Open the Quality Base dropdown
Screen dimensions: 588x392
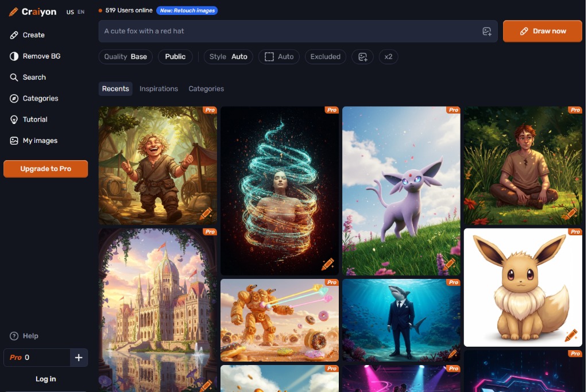(x=125, y=57)
